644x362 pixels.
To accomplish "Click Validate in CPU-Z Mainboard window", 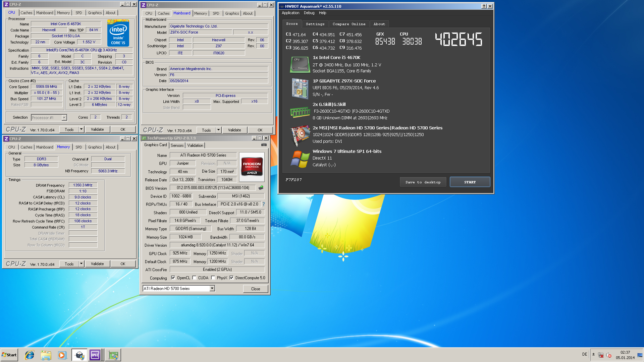I will pos(234,130).
